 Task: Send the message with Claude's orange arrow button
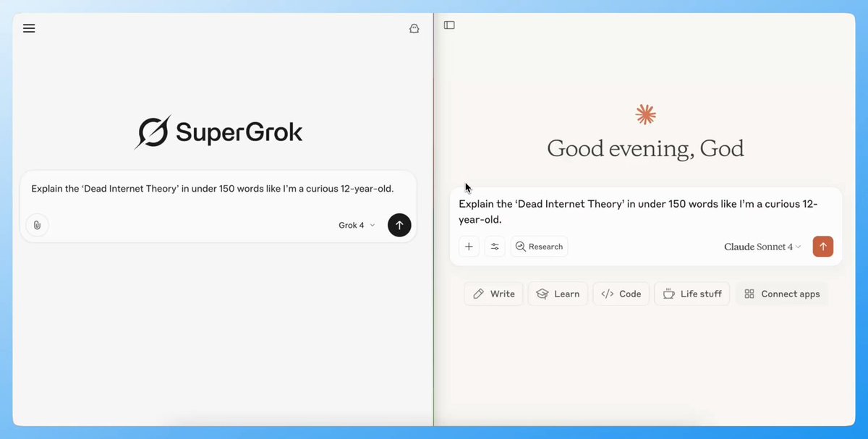point(823,247)
